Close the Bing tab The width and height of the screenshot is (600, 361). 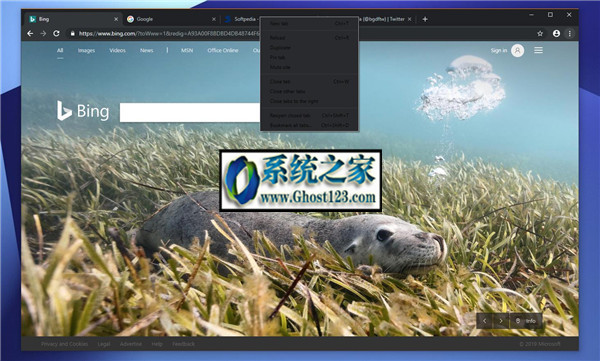coord(116,19)
